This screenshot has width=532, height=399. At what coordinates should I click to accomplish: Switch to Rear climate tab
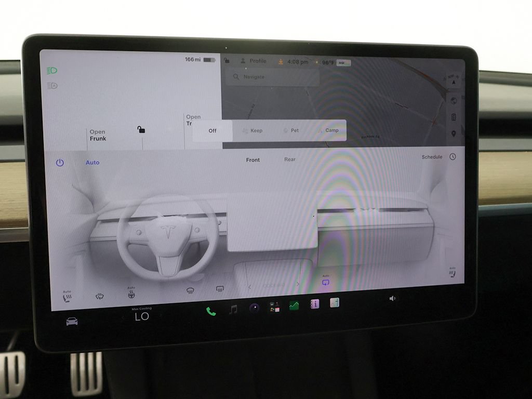click(x=290, y=159)
